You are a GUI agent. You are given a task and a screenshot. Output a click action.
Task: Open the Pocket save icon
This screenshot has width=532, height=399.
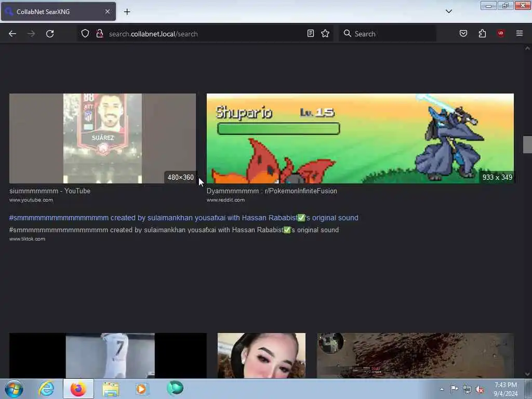point(463,33)
